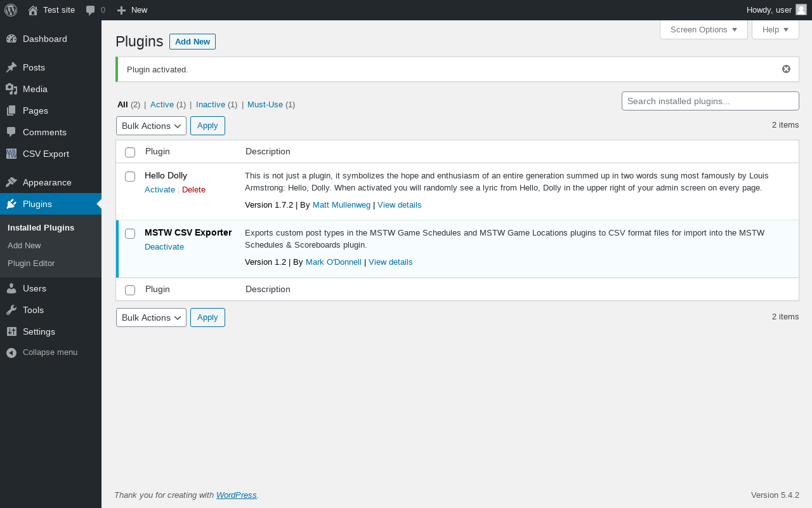Click the Media icon in sidebar
Screen dimensions: 812x508
tap(11, 89)
